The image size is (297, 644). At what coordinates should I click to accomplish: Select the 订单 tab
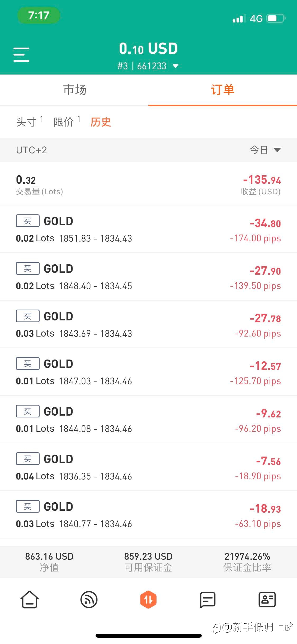point(223,90)
